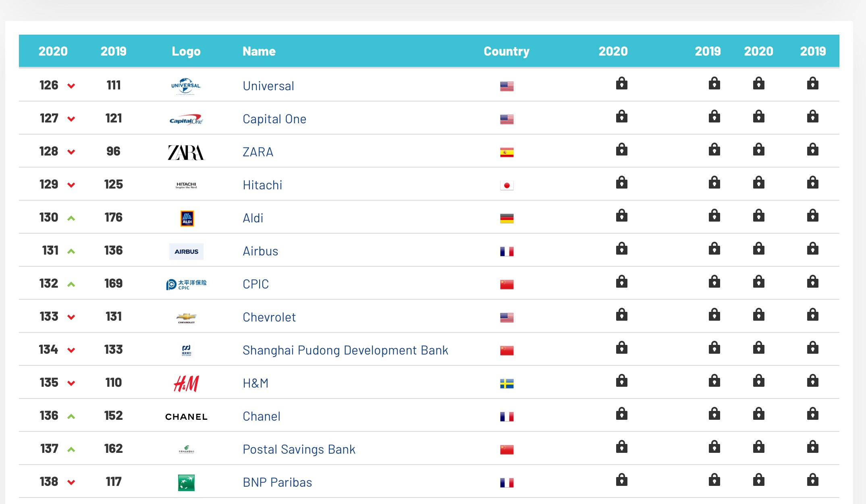Image resolution: width=866 pixels, height=504 pixels.
Task: Open the CPIC brand link
Action: click(x=255, y=284)
